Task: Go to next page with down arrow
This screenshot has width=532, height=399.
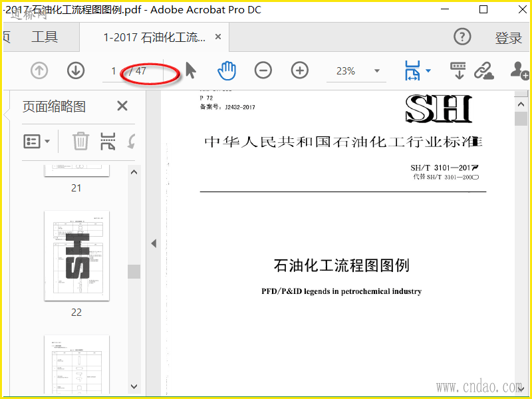Action: pos(76,70)
